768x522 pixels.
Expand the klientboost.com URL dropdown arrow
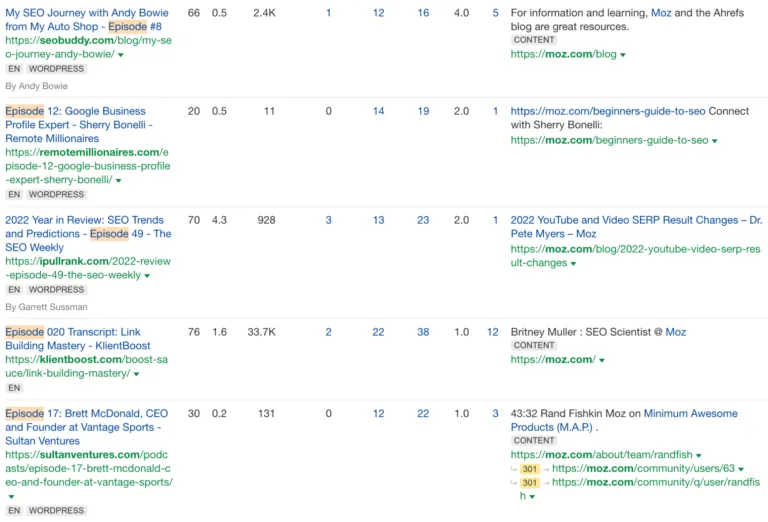click(136, 374)
